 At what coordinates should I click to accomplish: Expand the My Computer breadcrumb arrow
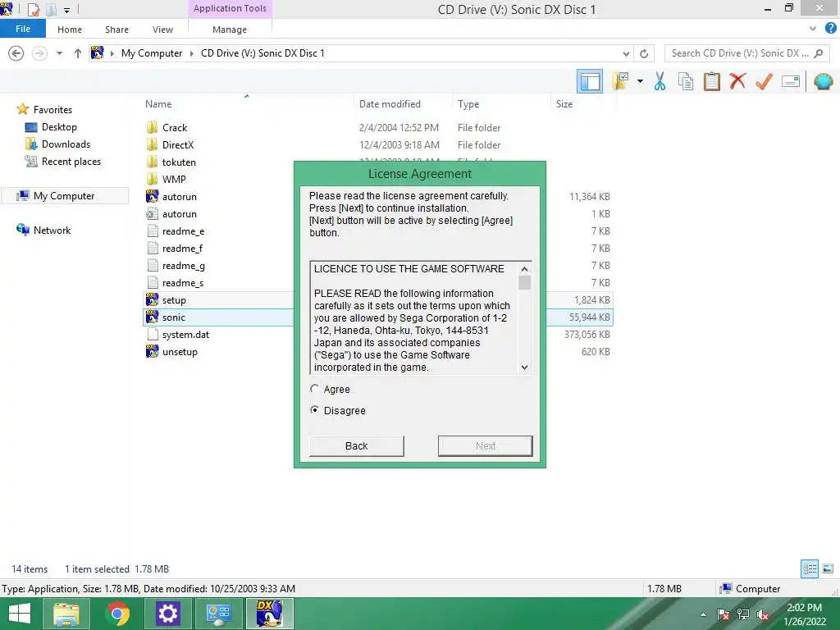[192, 53]
